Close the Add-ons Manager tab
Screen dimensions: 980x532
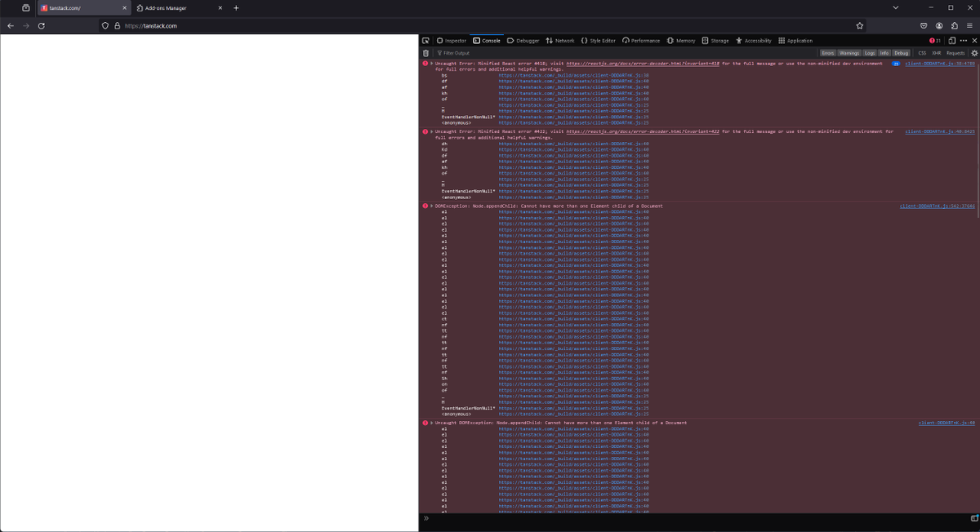click(x=220, y=8)
